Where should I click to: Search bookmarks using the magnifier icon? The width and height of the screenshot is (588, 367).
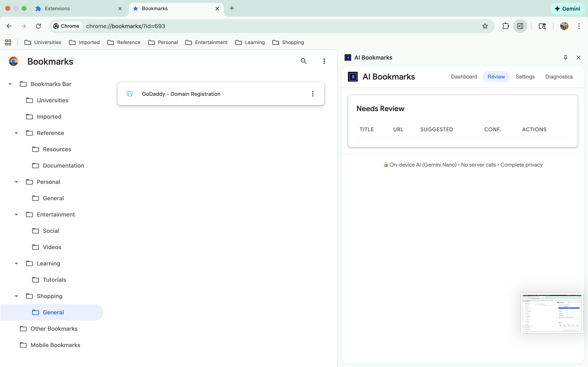point(303,61)
